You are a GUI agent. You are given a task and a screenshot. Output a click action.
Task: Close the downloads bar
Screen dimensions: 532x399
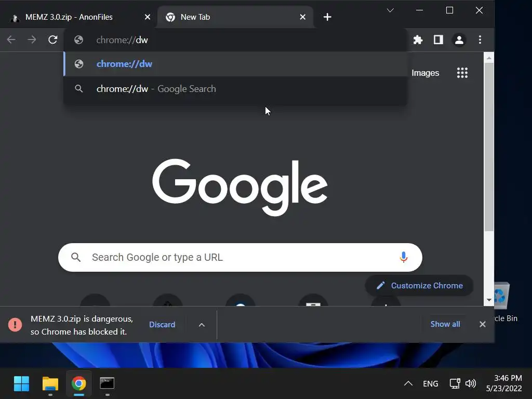483,324
